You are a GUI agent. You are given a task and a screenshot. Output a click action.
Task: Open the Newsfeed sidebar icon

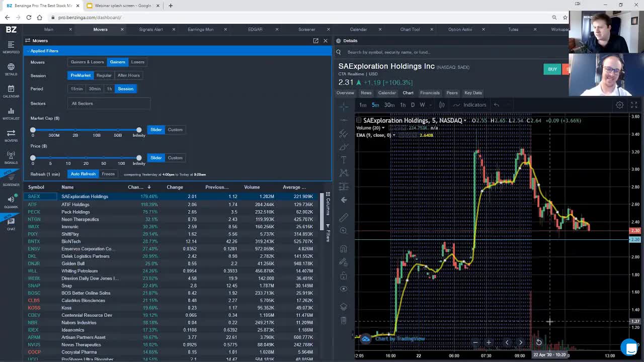[x=11, y=47]
